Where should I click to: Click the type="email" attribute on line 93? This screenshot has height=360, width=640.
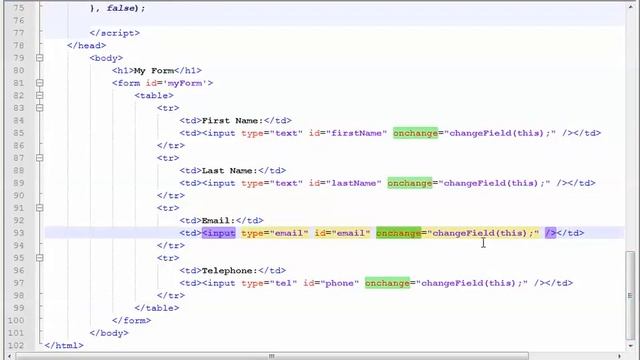click(x=275, y=233)
